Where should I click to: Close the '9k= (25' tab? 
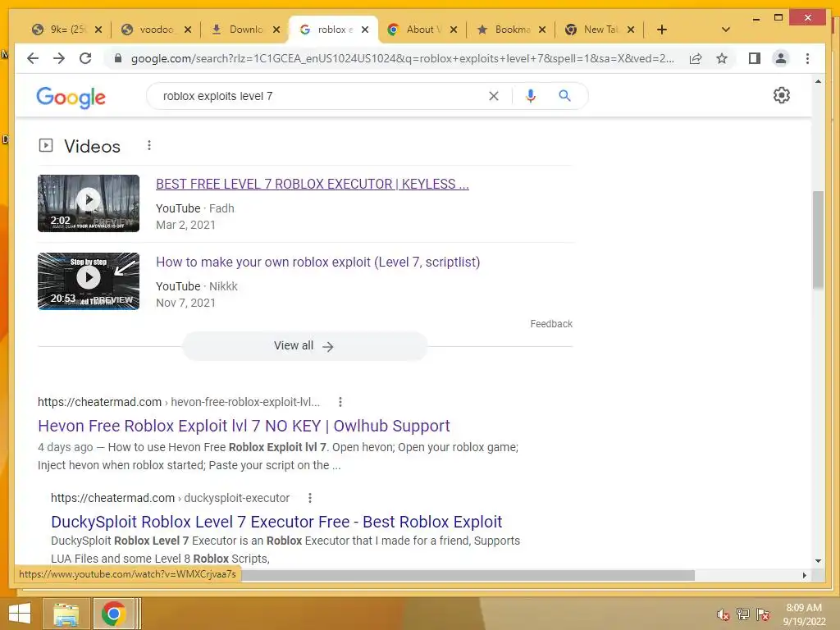coord(98,30)
